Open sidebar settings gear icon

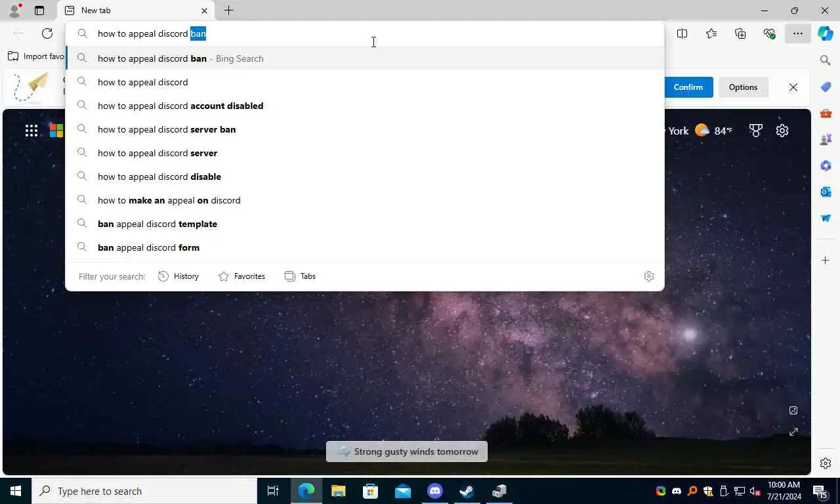click(826, 463)
